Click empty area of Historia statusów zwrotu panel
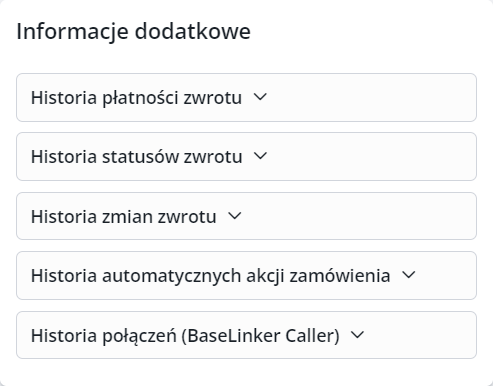This screenshot has height=386, width=493. click(372, 156)
